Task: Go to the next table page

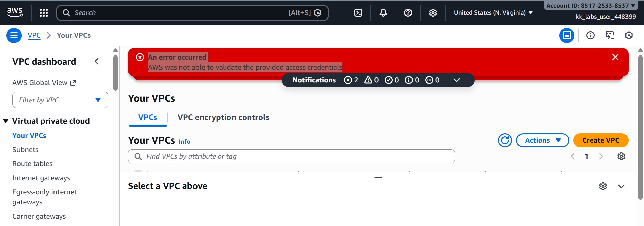Action: click(601, 156)
